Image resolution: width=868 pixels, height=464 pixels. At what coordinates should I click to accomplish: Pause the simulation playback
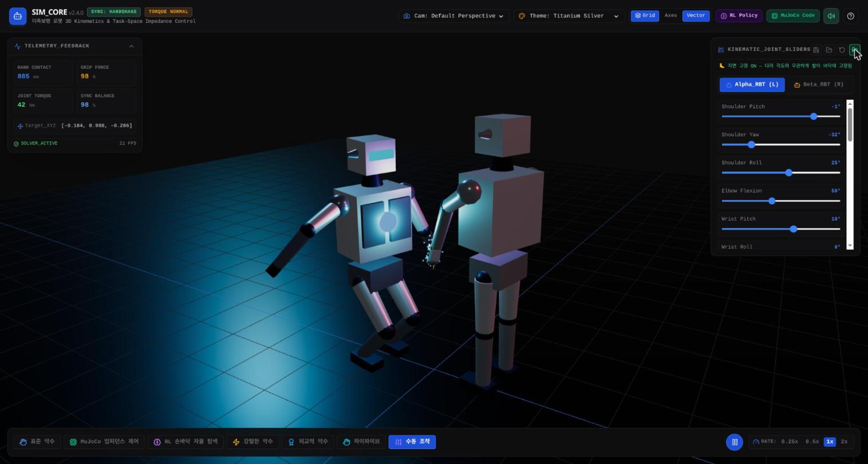[734, 442]
